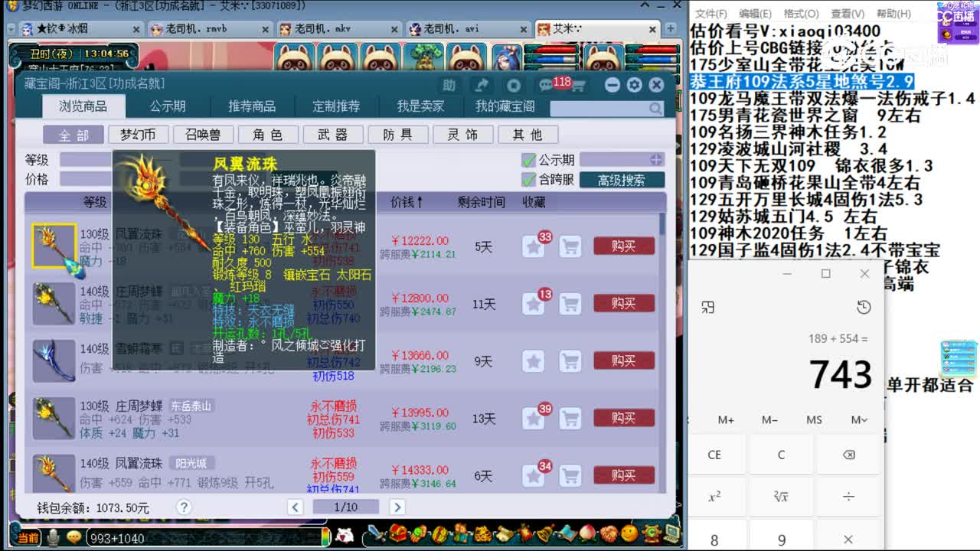
Task: Open Notepad 格式(O) menu
Action: point(801,14)
